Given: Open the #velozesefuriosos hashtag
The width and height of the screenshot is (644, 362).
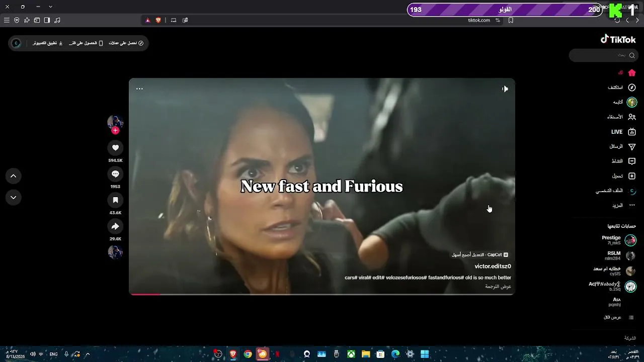Looking at the screenshot, I should pos(406,278).
